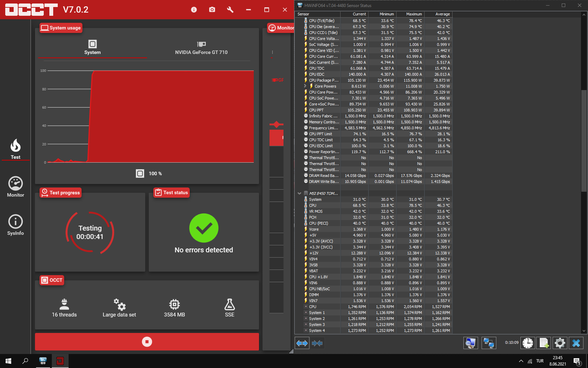Screen dimensions: 588x368
Task: Open HWiNFO remote monitor computers icon
Action: pyautogui.click(x=471, y=343)
